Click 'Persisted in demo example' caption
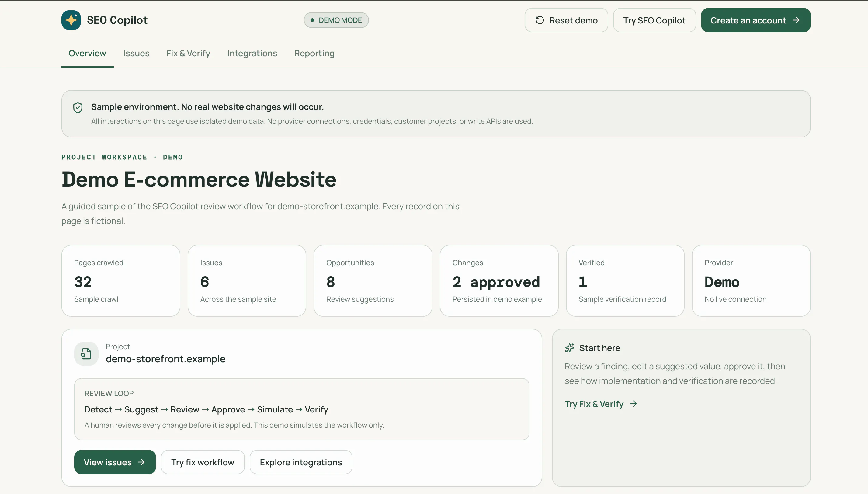Image resolution: width=868 pixels, height=494 pixels. tap(497, 299)
